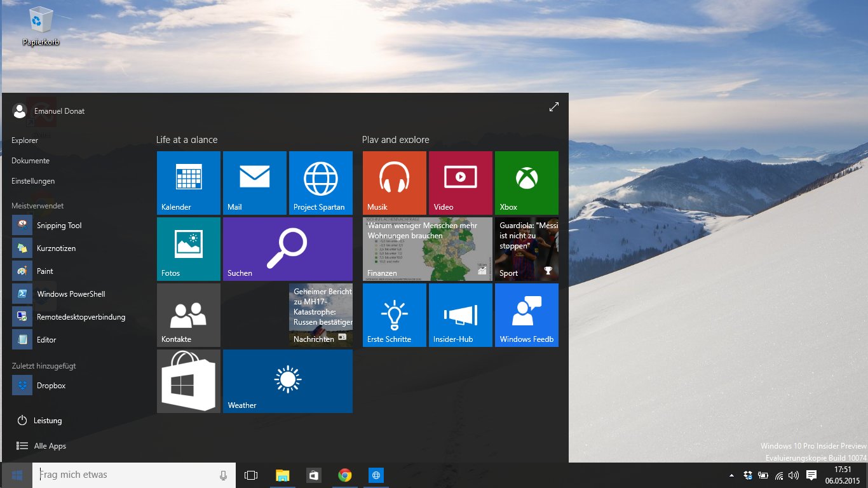This screenshot has height=488, width=868.
Task: Open Task View on taskbar
Action: [251, 475]
